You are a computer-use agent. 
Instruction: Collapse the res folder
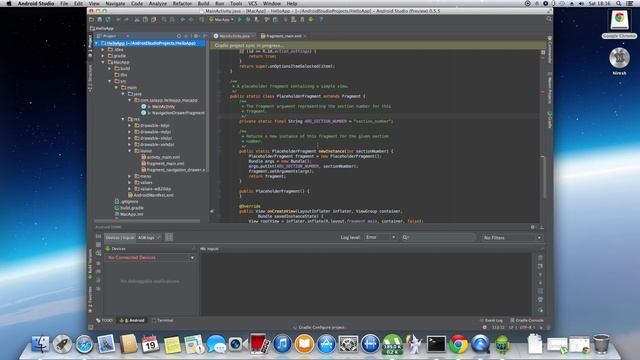tap(123, 119)
